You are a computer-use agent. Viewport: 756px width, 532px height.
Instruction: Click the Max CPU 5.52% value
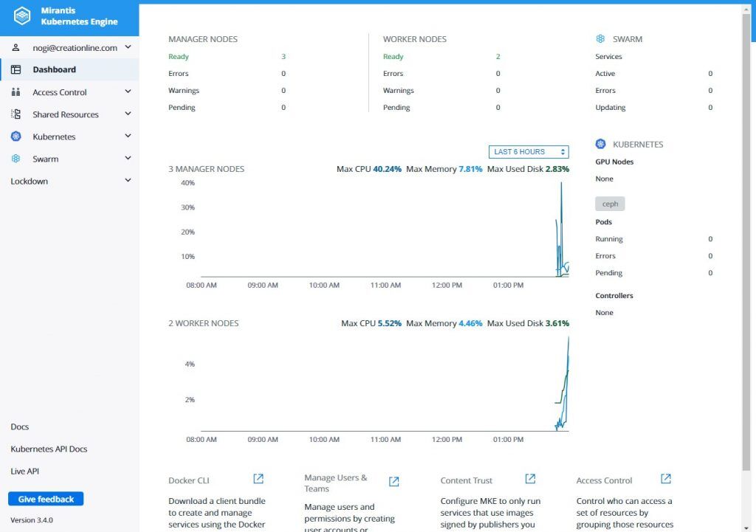pyautogui.click(x=390, y=323)
